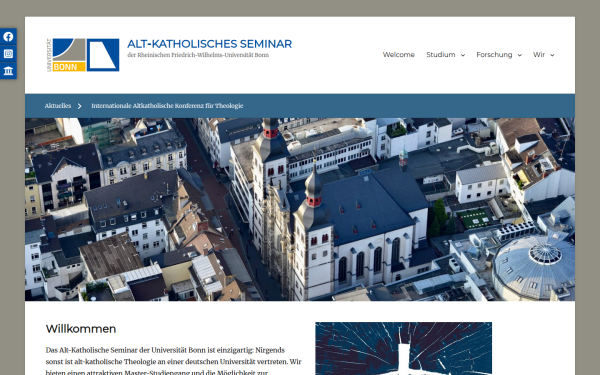
Task: Click the dark blue cross artwork image
Action: pyautogui.click(x=403, y=349)
